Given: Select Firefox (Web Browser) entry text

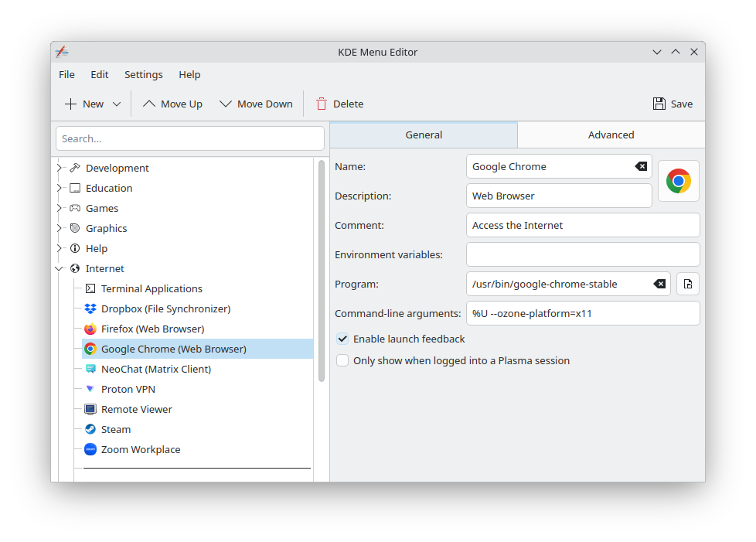Looking at the screenshot, I should click(153, 329).
